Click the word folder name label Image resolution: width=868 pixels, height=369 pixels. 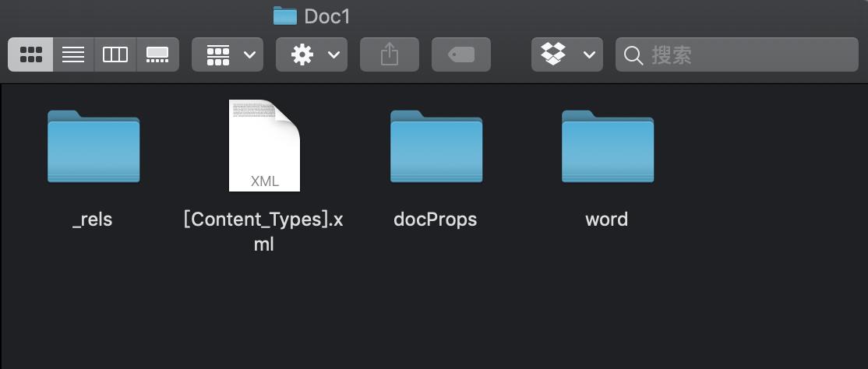point(607,220)
